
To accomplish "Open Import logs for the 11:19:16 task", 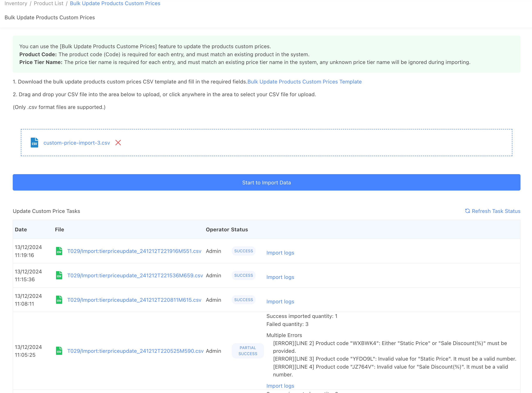I will pyautogui.click(x=280, y=253).
